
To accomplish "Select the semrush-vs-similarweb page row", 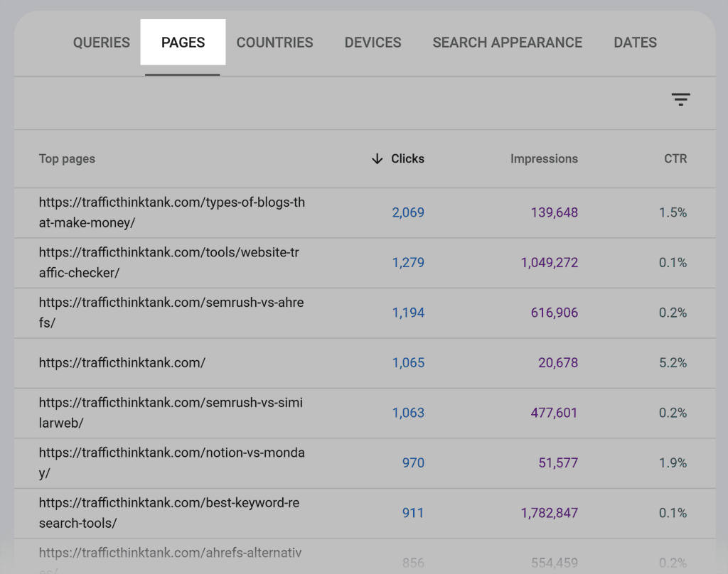I will pyautogui.click(x=171, y=413).
